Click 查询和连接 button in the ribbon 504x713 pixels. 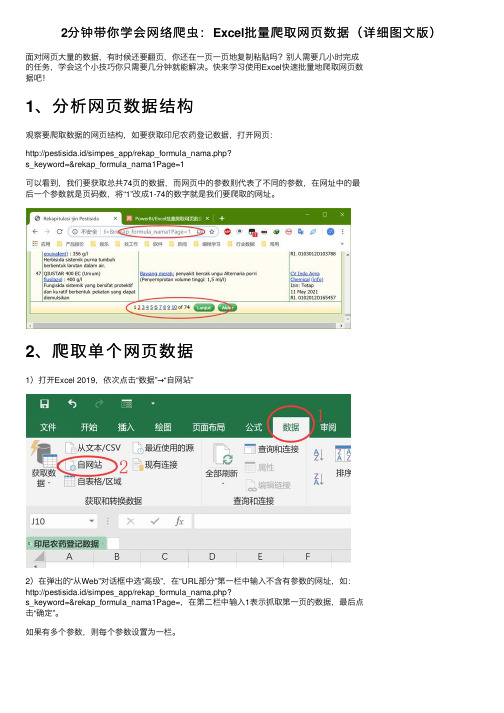pos(272,449)
